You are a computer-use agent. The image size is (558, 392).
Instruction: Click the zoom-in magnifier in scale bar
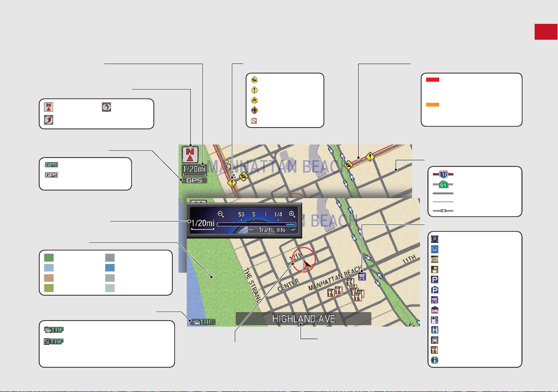[x=292, y=214]
